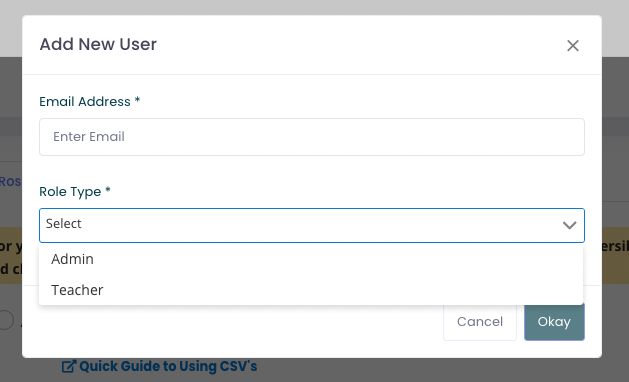Screen dimensions: 629x382
Task: Click the external-link icon beside Quick Guide
Action: tap(69, 366)
